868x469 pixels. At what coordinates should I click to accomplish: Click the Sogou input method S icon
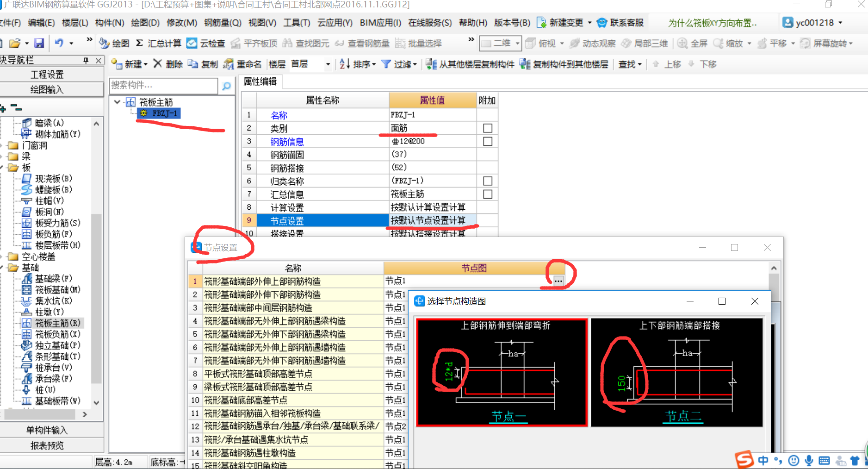point(744,459)
